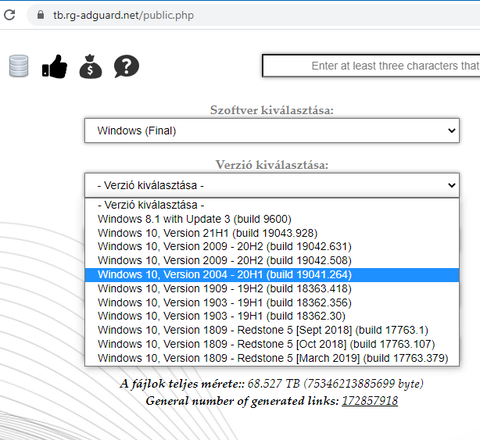Click the thumbs-up icon
Image resolution: width=480 pixels, height=440 pixels.
pyautogui.click(x=55, y=66)
